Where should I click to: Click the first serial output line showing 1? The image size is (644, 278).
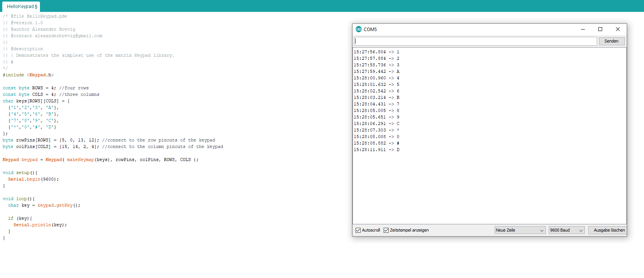pyautogui.click(x=377, y=52)
